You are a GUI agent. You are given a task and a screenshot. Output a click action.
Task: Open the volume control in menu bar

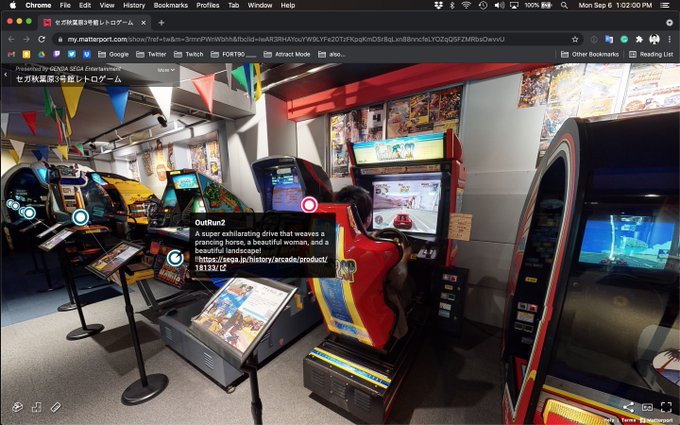[x=499, y=5]
